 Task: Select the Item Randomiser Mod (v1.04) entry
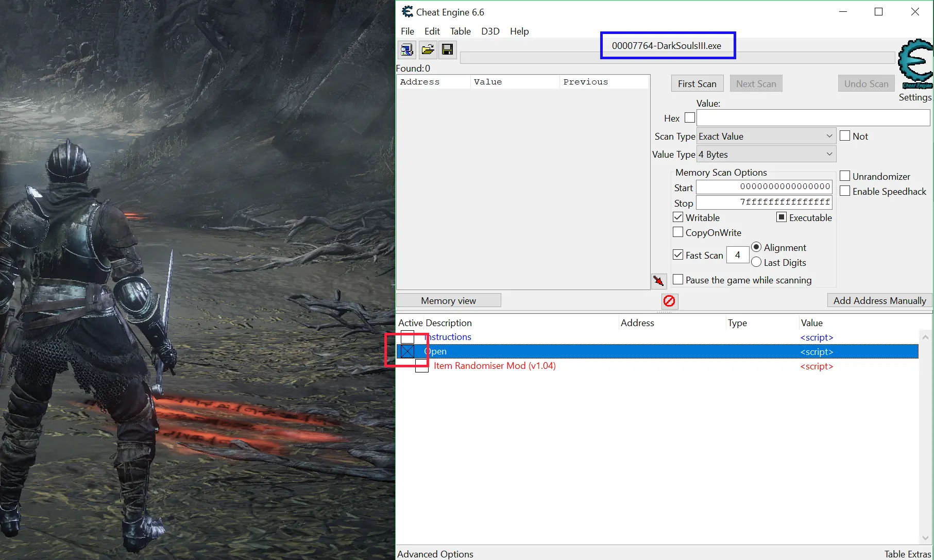click(495, 366)
